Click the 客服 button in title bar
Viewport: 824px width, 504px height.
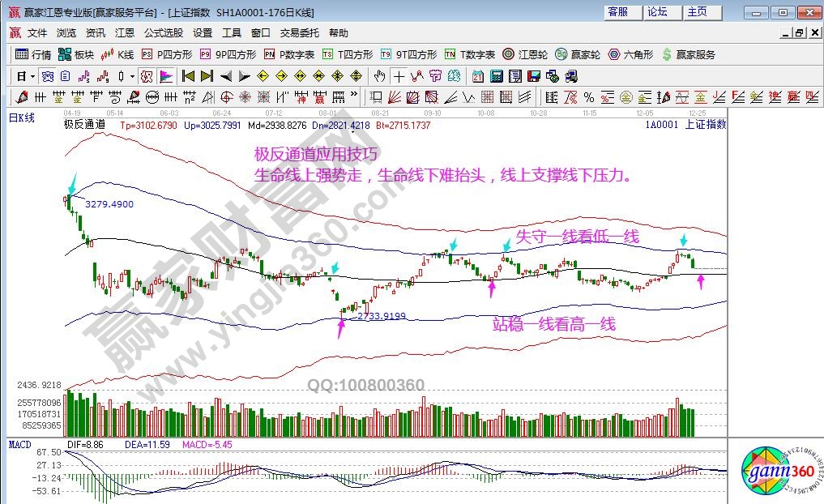pos(618,12)
